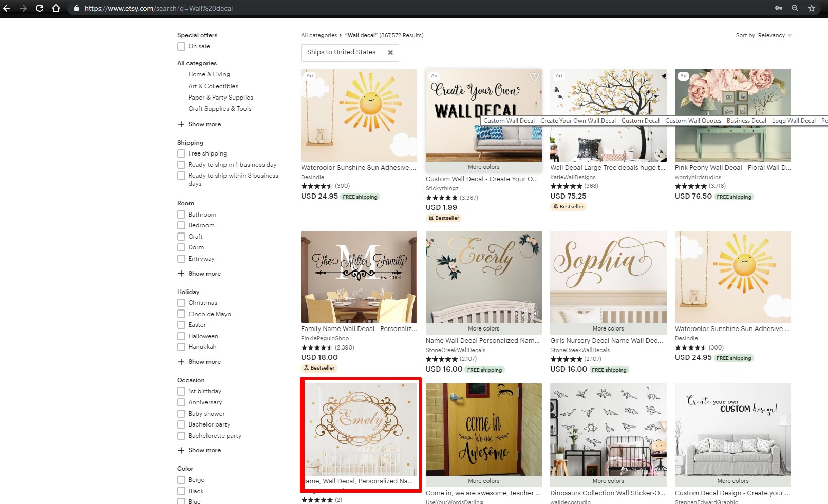Open the Tree decal product thumbnail

click(608, 115)
